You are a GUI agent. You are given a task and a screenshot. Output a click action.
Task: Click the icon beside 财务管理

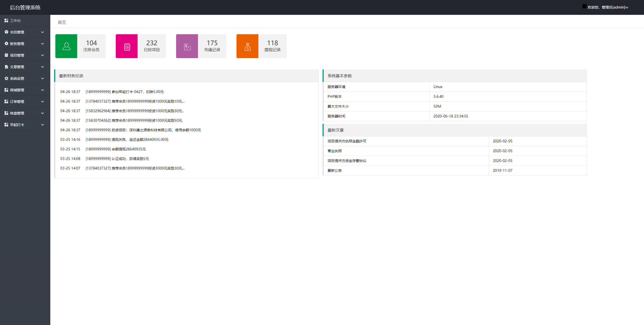click(6, 44)
